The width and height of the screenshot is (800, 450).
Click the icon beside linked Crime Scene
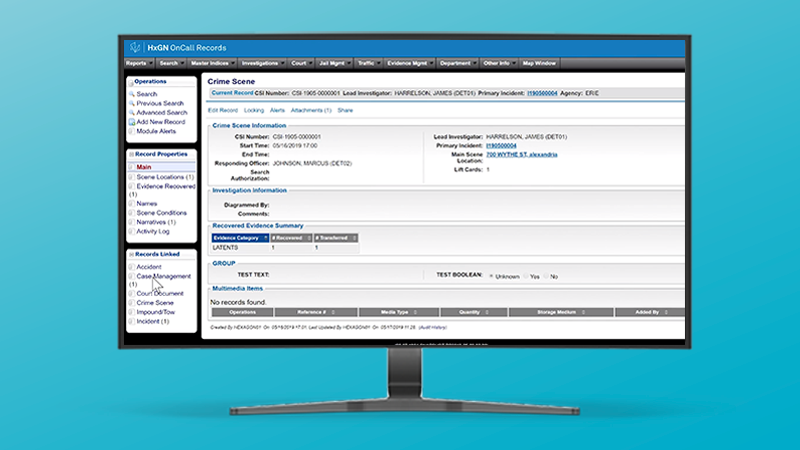click(x=132, y=303)
